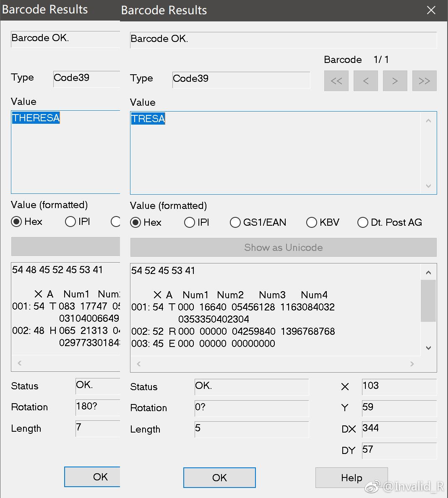Click the 002: 48 H row in left dialog
The image size is (448, 498).
(x=66, y=330)
